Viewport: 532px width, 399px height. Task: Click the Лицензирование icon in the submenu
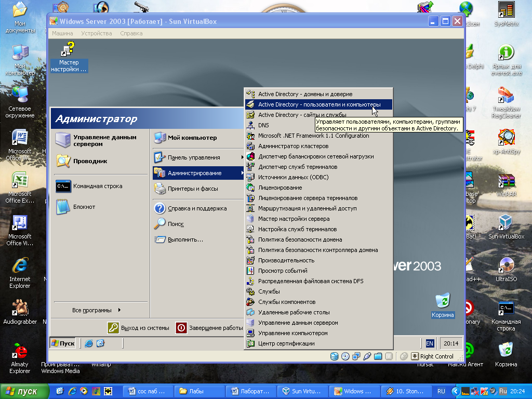pos(250,188)
